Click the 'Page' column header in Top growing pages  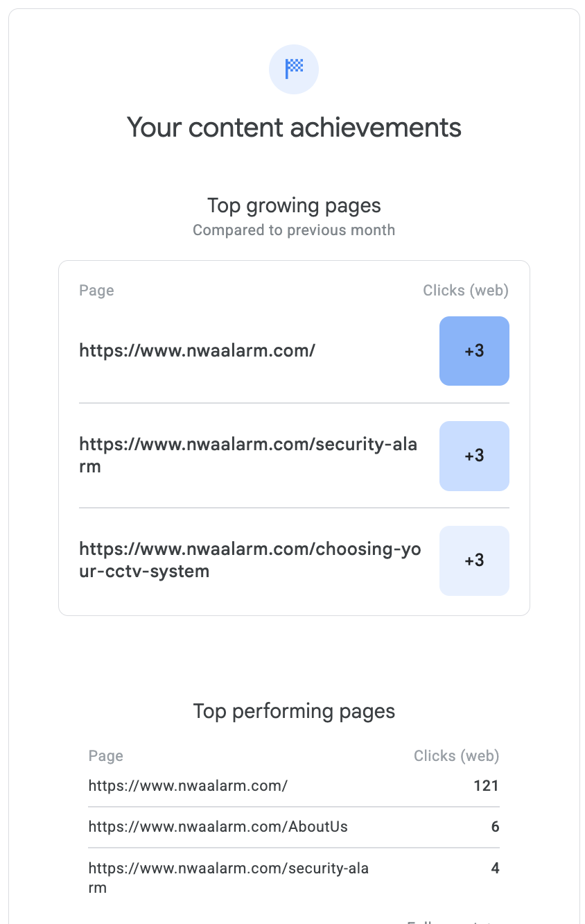pyautogui.click(x=96, y=291)
